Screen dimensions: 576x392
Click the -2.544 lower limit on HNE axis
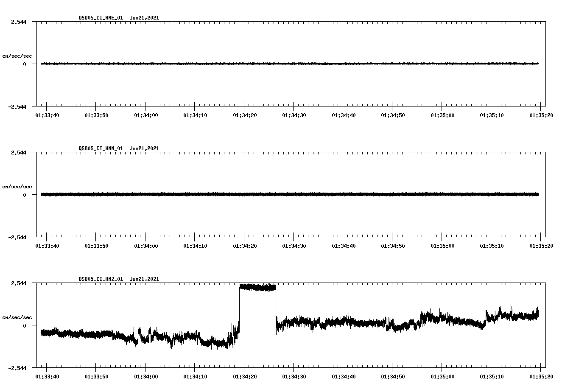17,107
